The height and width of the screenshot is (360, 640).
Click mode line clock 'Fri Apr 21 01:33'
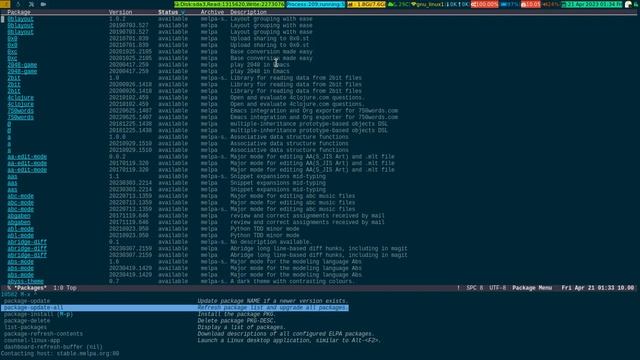[588, 288]
